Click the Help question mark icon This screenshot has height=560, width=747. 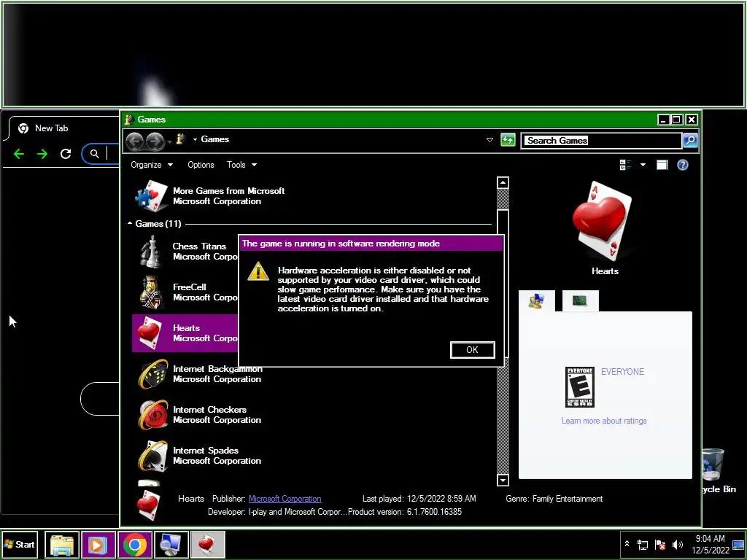click(x=683, y=165)
